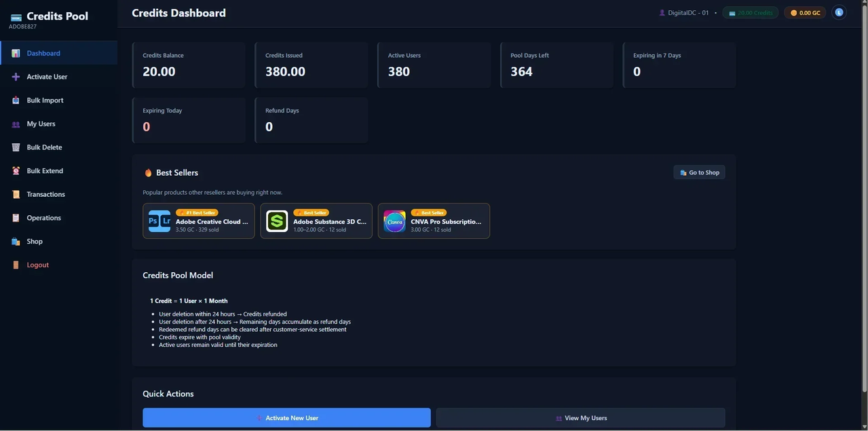The width and height of the screenshot is (868, 431).
Task: Open the Adobe Creative Cloud best seller card
Action: (x=199, y=221)
